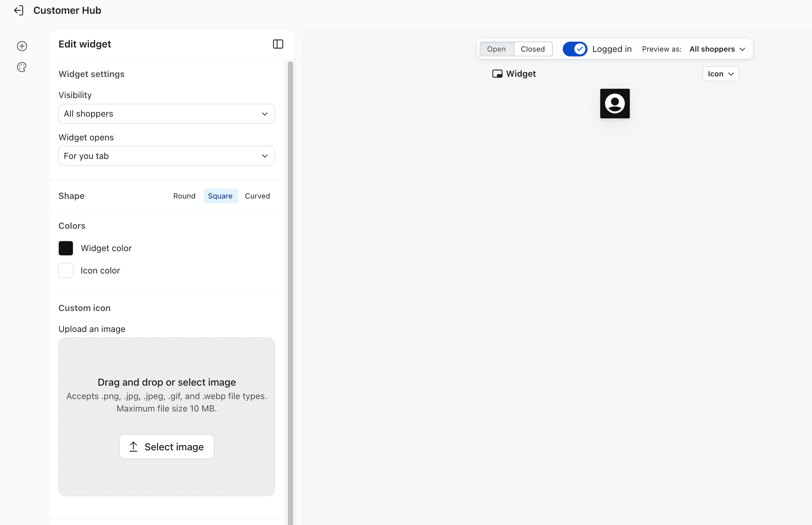Click the image upload drop zone
This screenshot has height=525, width=812.
pos(167,417)
